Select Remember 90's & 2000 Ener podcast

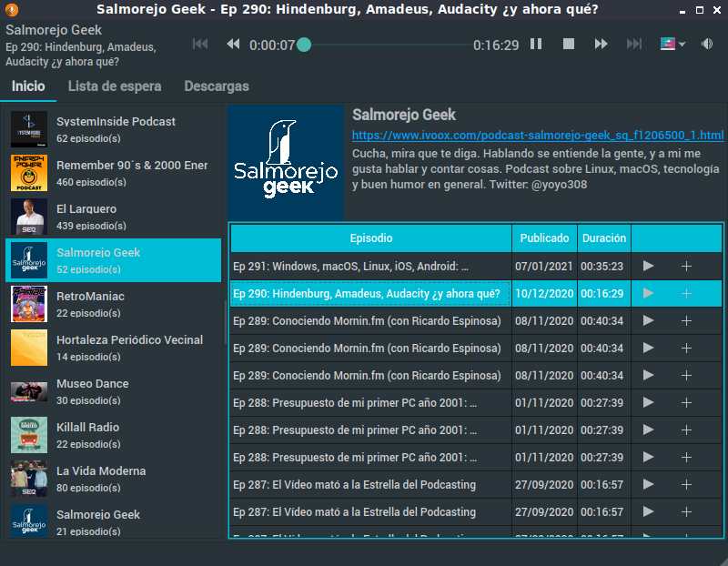pos(113,173)
